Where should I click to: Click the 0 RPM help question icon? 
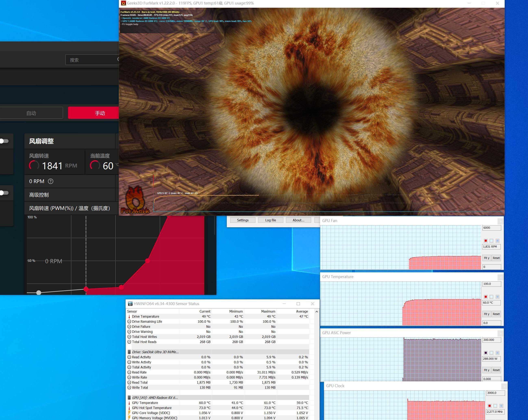(x=50, y=181)
